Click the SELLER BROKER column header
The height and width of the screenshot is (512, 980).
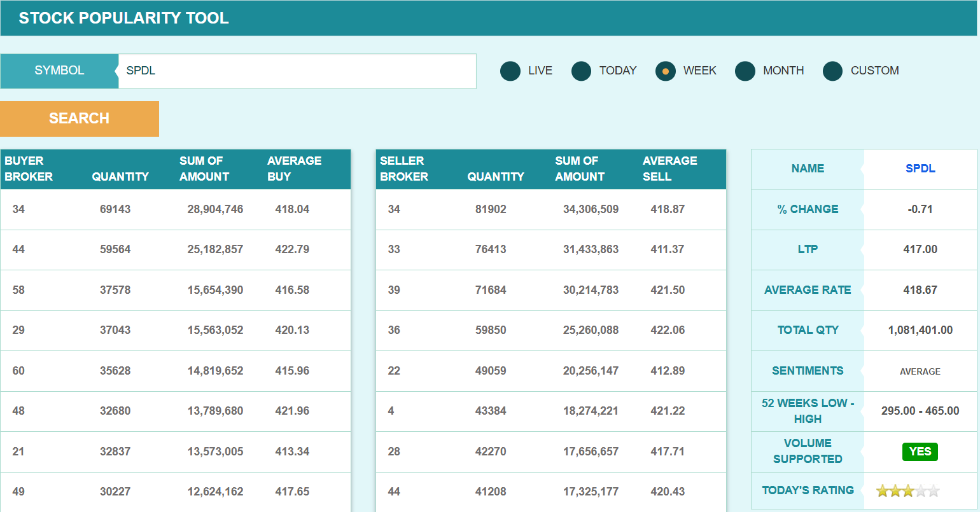tap(403, 169)
